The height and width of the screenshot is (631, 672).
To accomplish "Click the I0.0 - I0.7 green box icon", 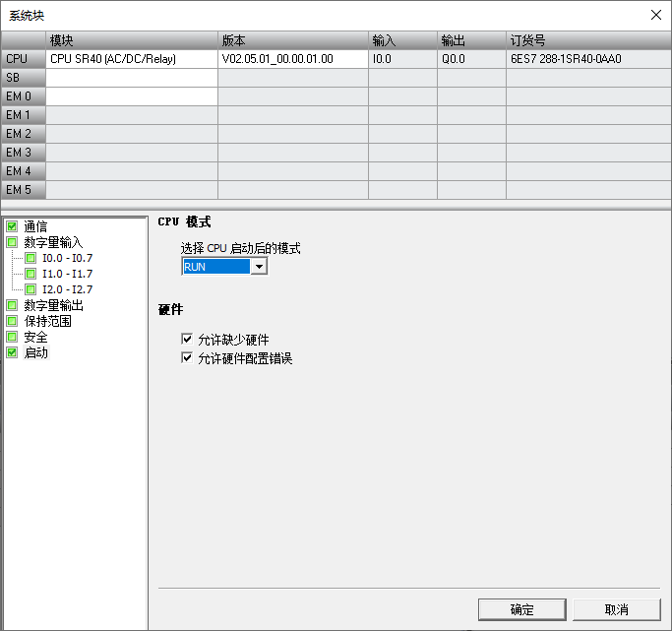I will [31, 258].
